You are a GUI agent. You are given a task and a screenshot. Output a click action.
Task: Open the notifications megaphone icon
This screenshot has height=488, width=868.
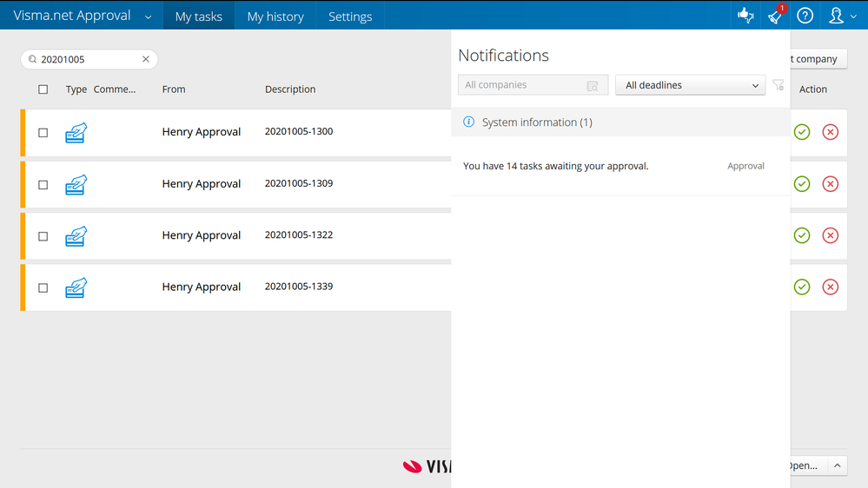tap(775, 16)
